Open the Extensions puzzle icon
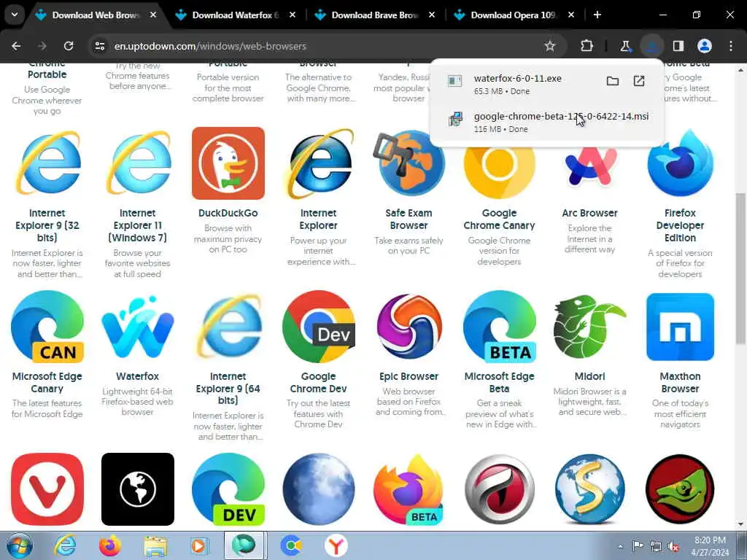This screenshot has width=747, height=560. point(587,46)
